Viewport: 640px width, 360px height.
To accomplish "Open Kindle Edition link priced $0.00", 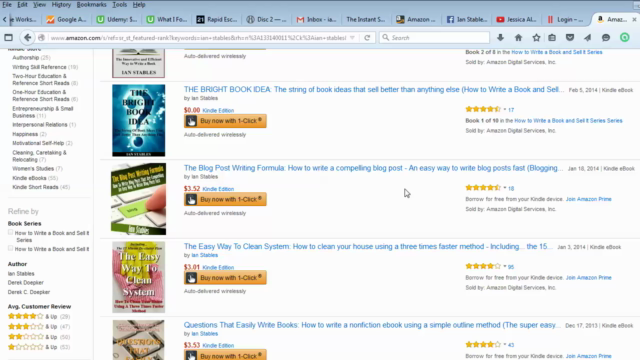I will (x=218, y=111).
